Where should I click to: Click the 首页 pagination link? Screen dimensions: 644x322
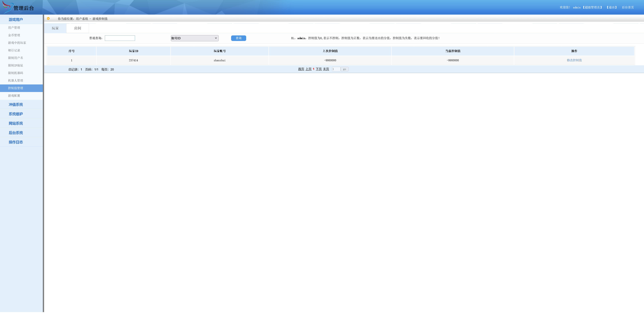pos(301,69)
